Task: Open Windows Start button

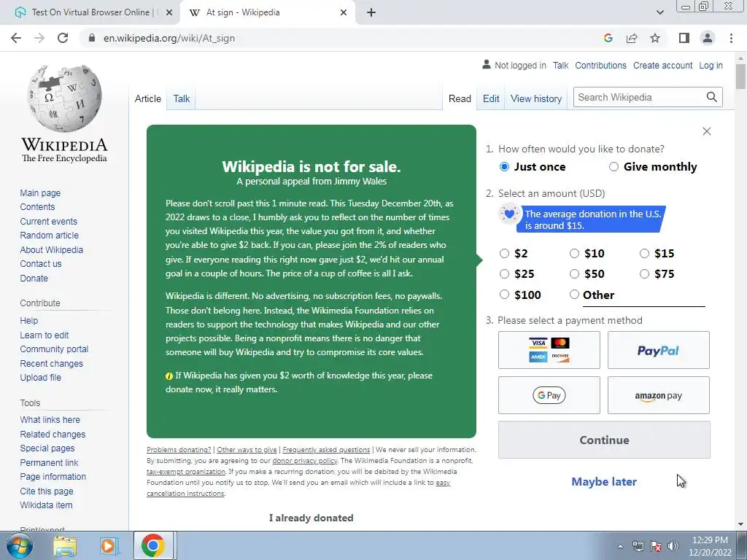Action: (19, 545)
